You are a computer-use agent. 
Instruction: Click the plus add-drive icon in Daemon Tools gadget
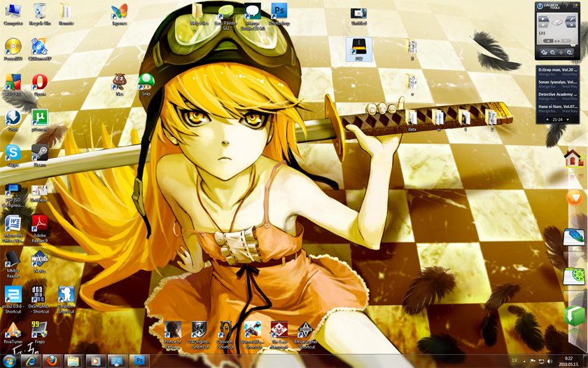[561, 53]
